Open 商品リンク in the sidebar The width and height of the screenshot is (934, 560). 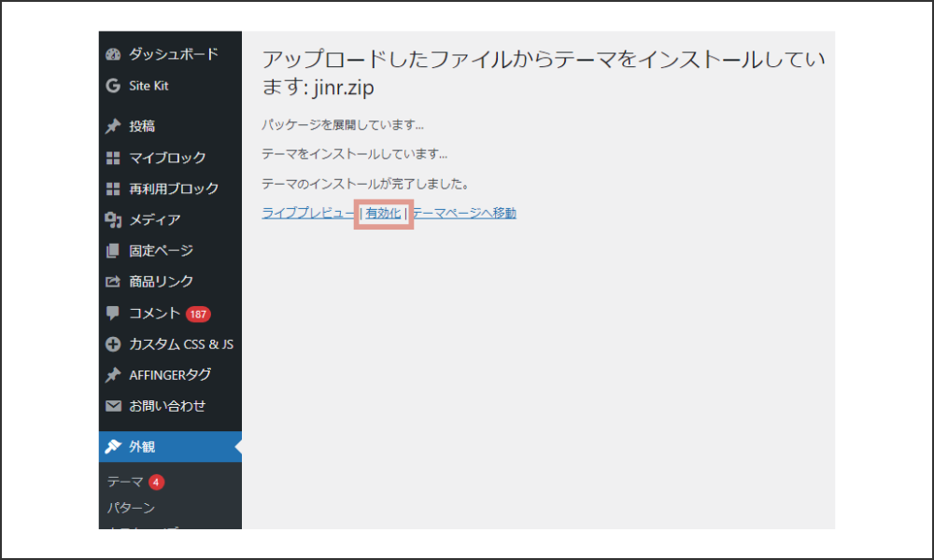[162, 282]
